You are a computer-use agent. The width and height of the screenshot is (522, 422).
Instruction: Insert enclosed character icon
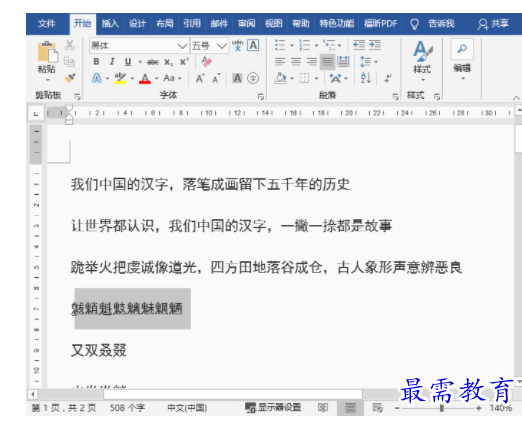click(253, 78)
